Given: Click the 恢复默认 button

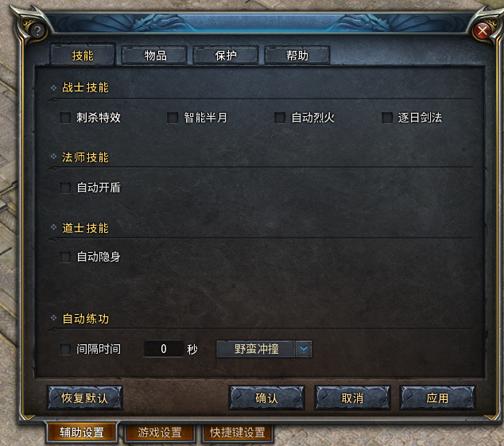Looking at the screenshot, I should tap(85, 398).
